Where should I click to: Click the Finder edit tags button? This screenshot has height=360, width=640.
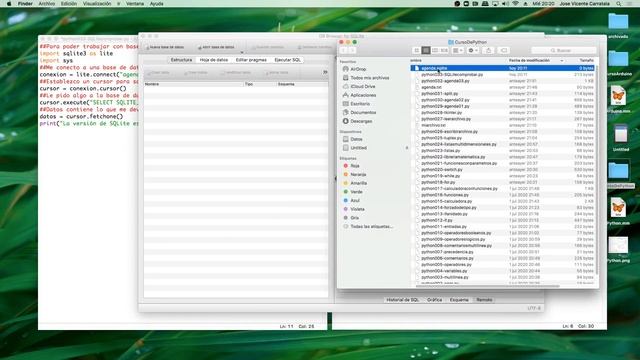click(504, 50)
